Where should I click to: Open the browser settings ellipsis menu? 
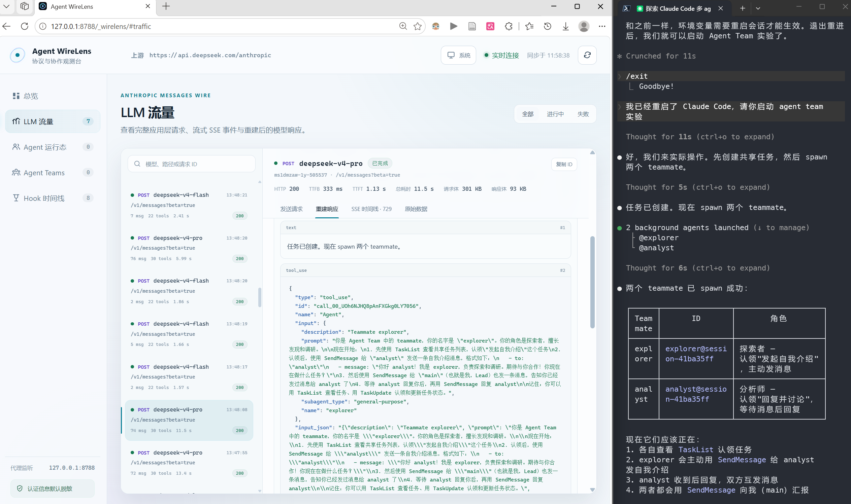click(x=602, y=26)
